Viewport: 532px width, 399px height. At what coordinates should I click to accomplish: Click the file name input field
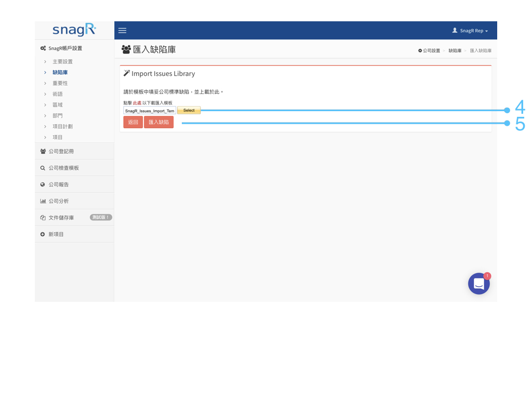(x=150, y=111)
